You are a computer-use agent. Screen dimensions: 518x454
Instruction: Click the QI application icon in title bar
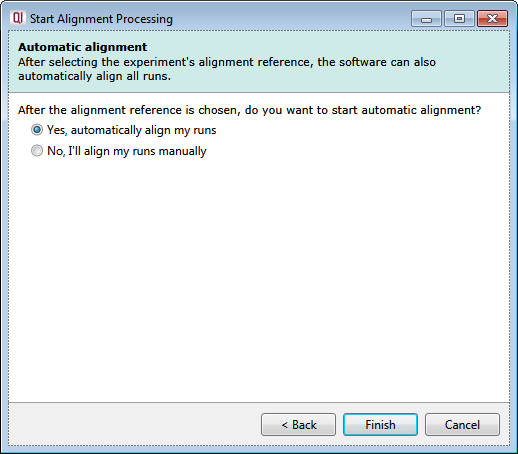coord(17,18)
